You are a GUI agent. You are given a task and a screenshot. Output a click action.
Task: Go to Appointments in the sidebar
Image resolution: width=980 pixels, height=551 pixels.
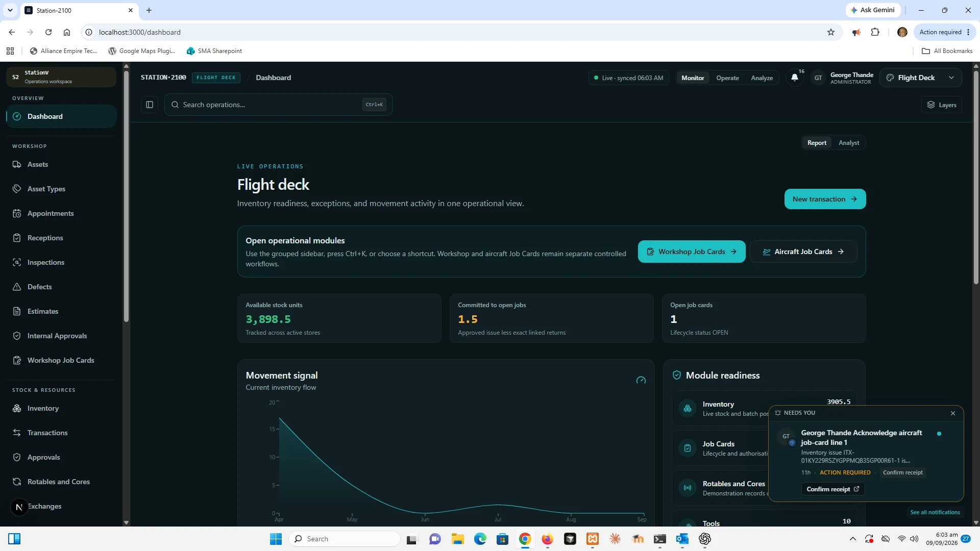pyautogui.click(x=61, y=213)
